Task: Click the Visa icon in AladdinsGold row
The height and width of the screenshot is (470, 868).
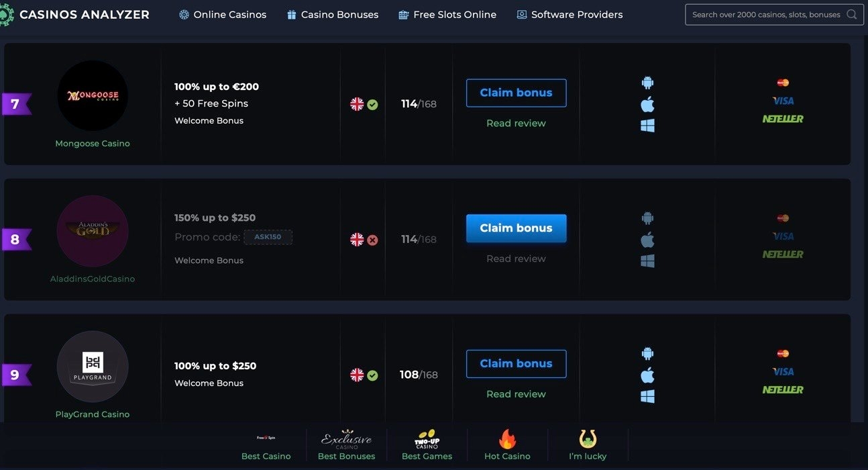Action: coord(783,236)
